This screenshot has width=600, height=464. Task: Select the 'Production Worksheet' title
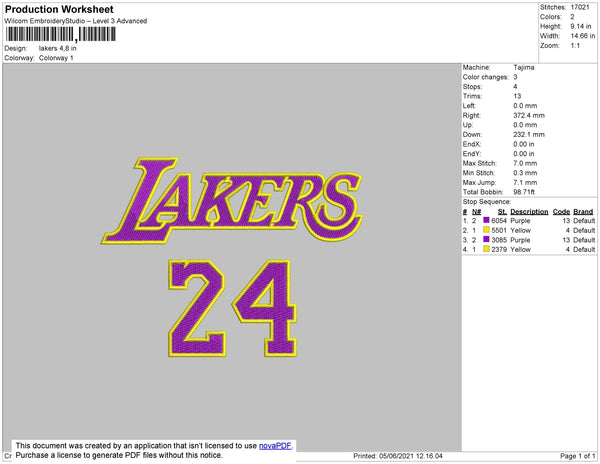click(x=59, y=9)
